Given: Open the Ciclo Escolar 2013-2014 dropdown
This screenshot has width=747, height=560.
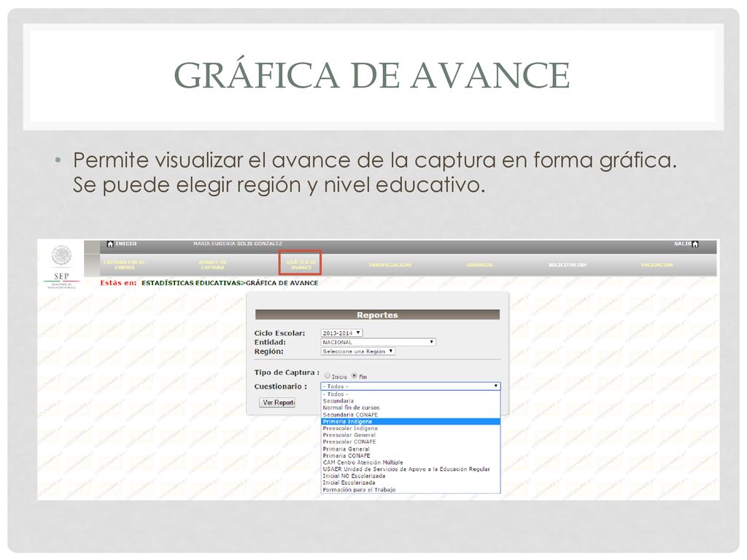Looking at the screenshot, I should click(341, 332).
